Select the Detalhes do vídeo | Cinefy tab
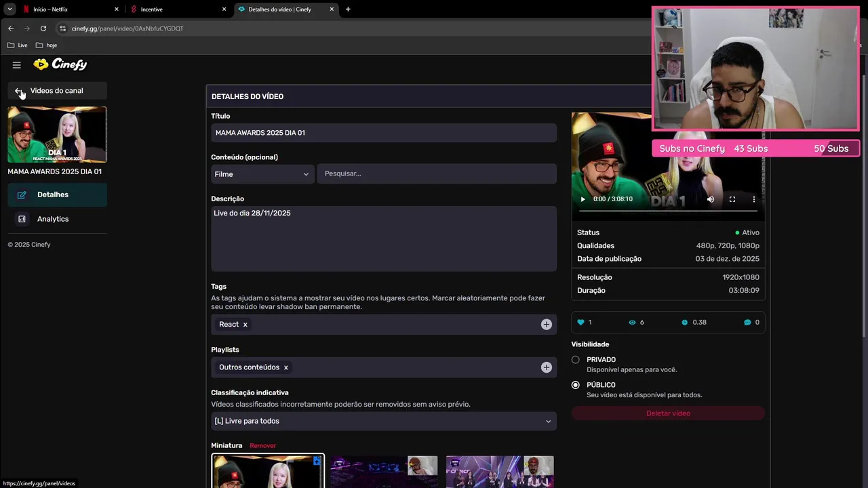Image resolution: width=868 pixels, height=488 pixels. pyautogui.click(x=286, y=9)
